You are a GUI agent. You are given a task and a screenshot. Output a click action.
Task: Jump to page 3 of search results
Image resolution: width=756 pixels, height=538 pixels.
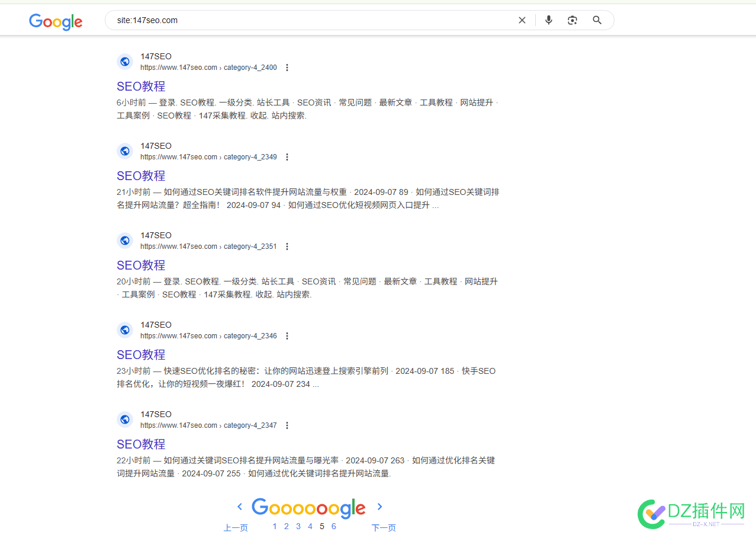298,526
